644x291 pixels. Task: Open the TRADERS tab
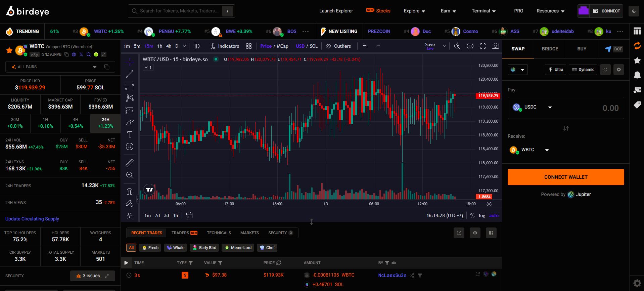tap(184, 233)
